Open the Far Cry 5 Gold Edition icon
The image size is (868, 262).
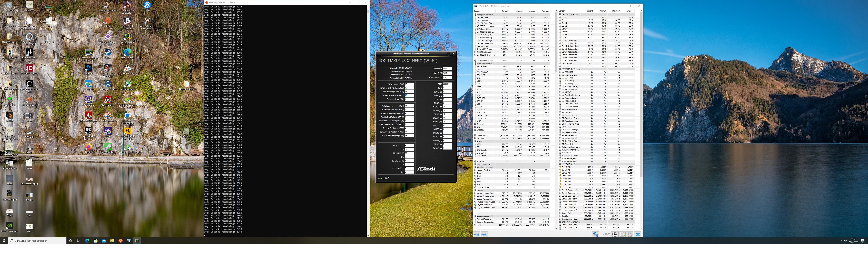click(127, 24)
